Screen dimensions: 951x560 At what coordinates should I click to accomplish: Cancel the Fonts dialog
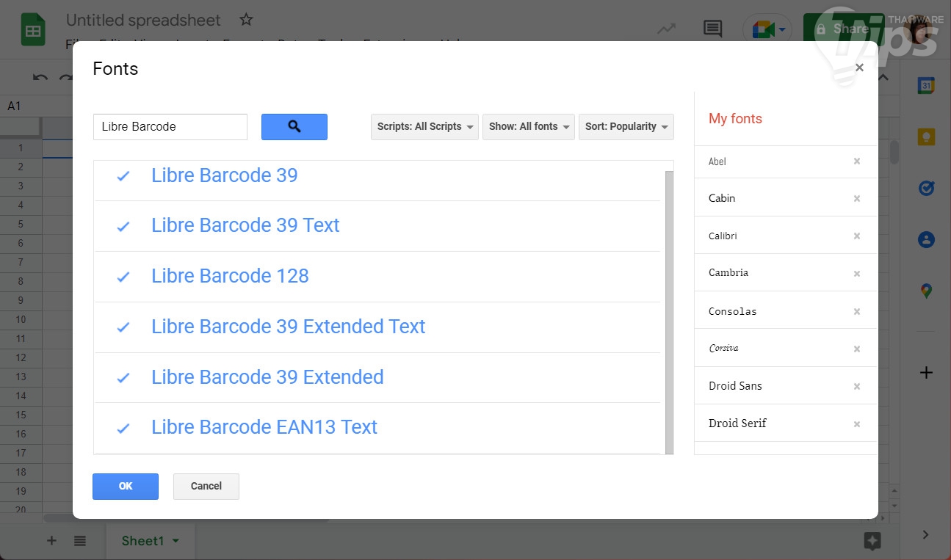click(206, 486)
